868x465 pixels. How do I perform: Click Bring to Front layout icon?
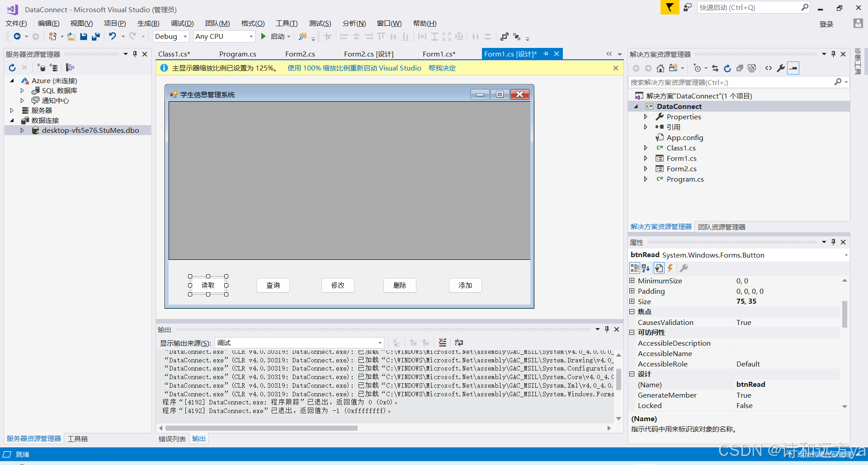[x=505, y=37]
